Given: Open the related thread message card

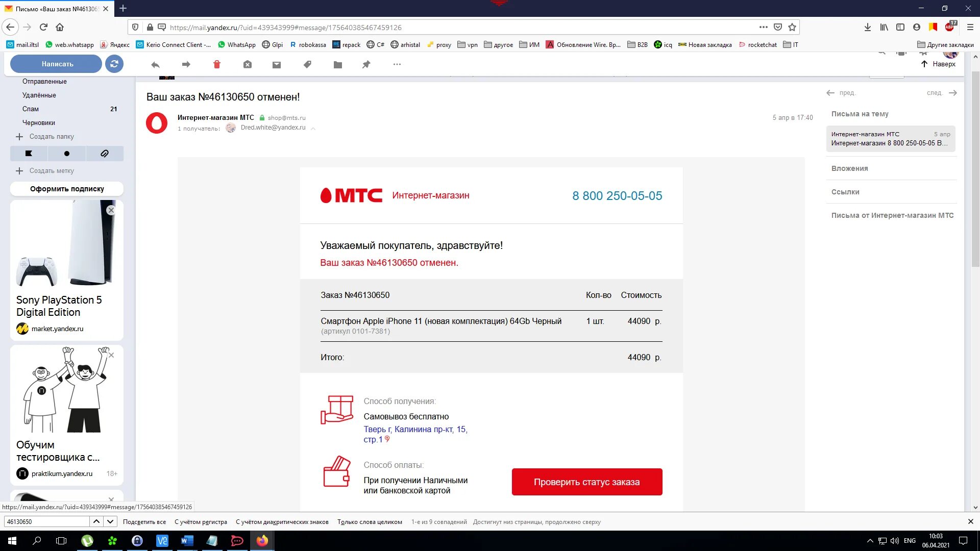Looking at the screenshot, I should point(891,139).
